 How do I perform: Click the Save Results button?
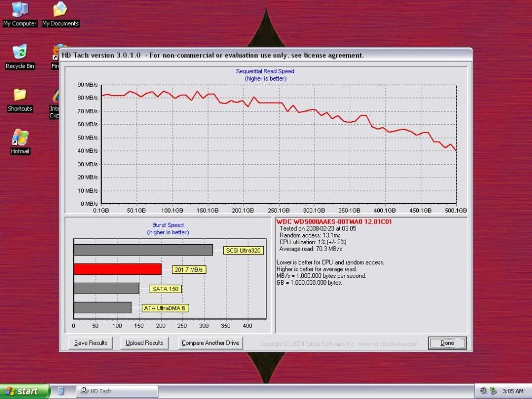point(91,343)
